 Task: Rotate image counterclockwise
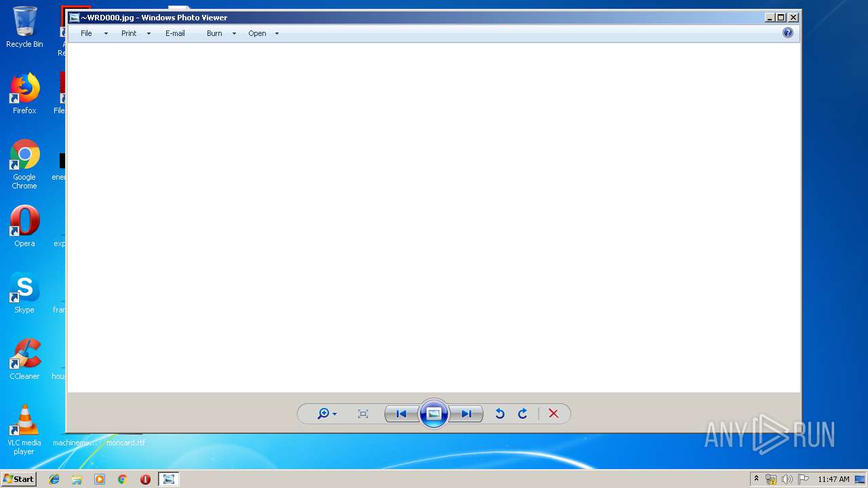[500, 413]
